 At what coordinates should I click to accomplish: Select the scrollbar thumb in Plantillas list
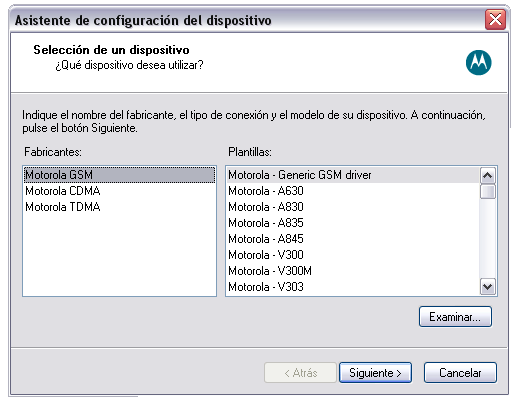coord(488,191)
